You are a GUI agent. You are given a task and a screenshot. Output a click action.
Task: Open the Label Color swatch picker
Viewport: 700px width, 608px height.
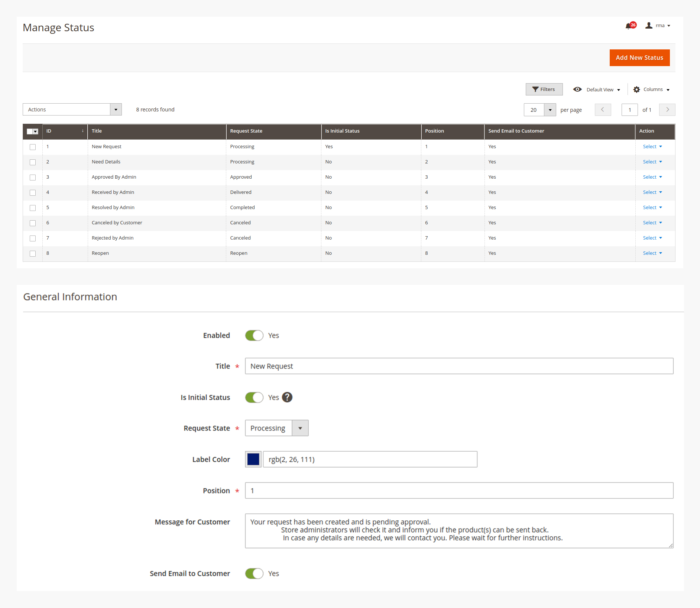pyautogui.click(x=253, y=459)
